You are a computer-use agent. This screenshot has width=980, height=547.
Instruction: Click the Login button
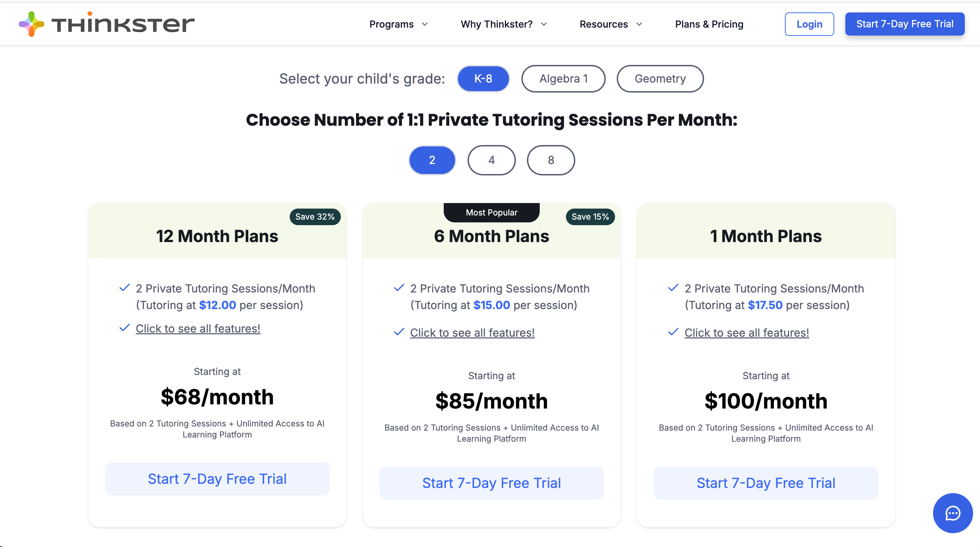[809, 24]
